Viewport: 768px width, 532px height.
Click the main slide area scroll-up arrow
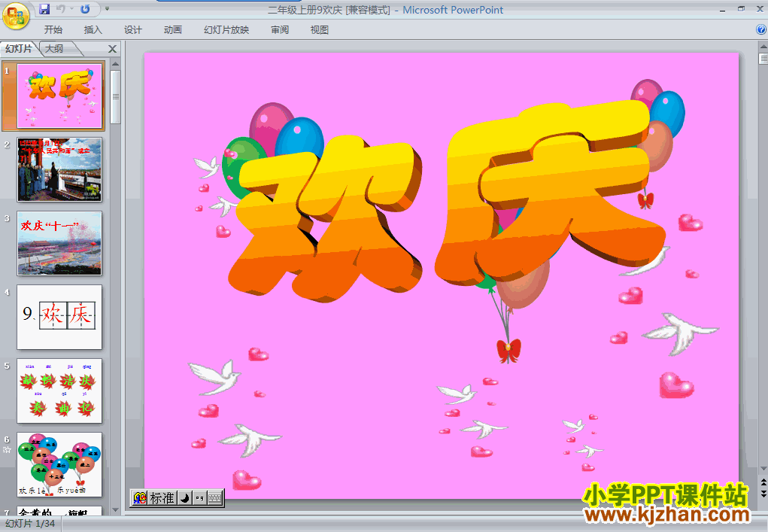pyautogui.click(x=763, y=47)
